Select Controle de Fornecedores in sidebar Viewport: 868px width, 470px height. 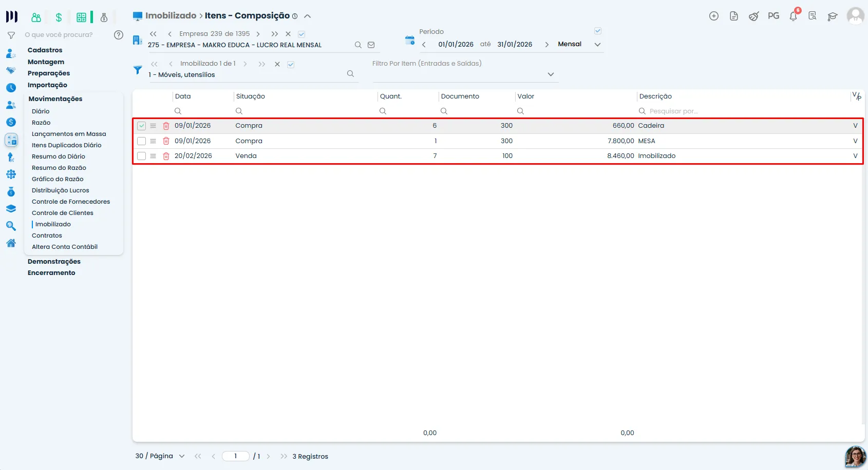pyautogui.click(x=71, y=202)
